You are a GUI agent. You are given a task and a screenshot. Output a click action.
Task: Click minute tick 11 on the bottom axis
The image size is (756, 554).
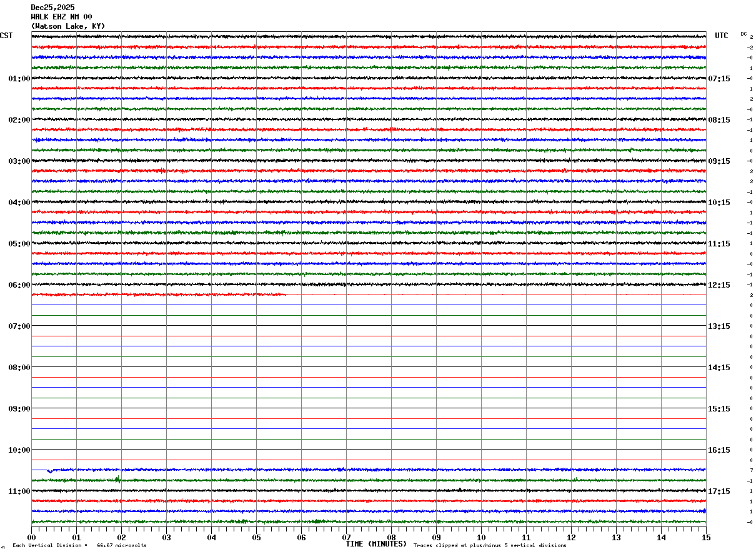point(526,538)
